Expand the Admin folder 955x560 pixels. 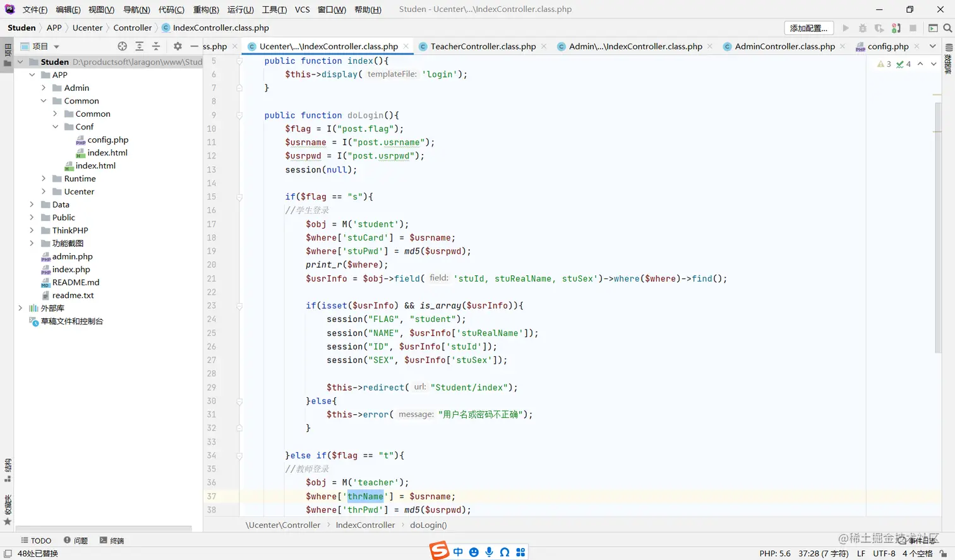point(44,88)
